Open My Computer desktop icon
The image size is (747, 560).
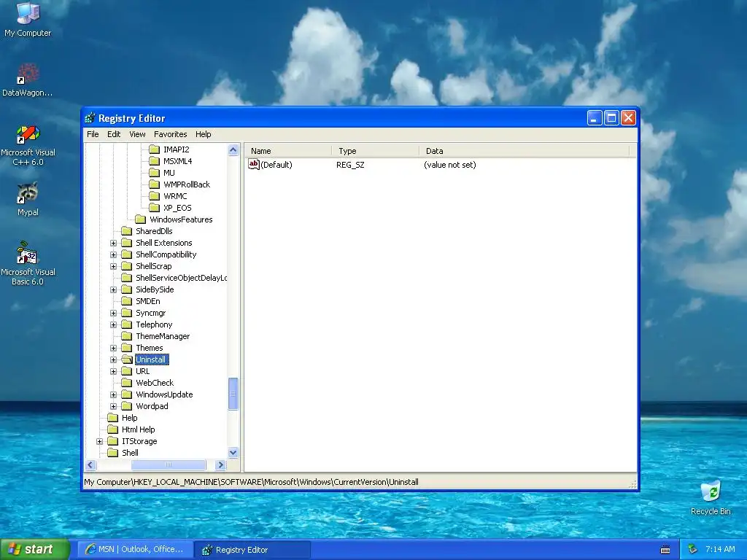coord(28,20)
